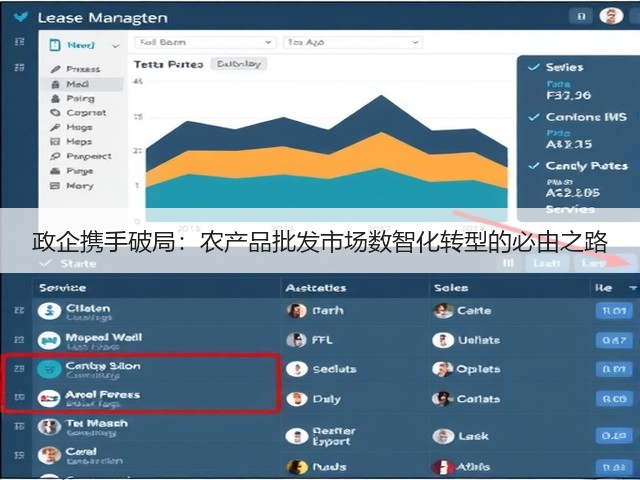Click the wrench icon beside Hsgs
Viewport: 640px width, 480px height.
55,127
